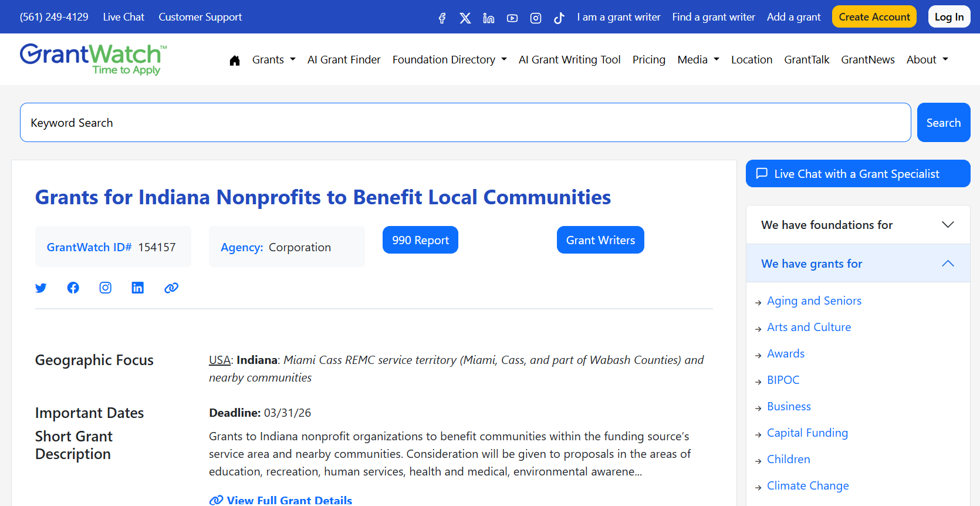Click the 'Agency: Corporation' label
980x506 pixels.
tap(276, 247)
